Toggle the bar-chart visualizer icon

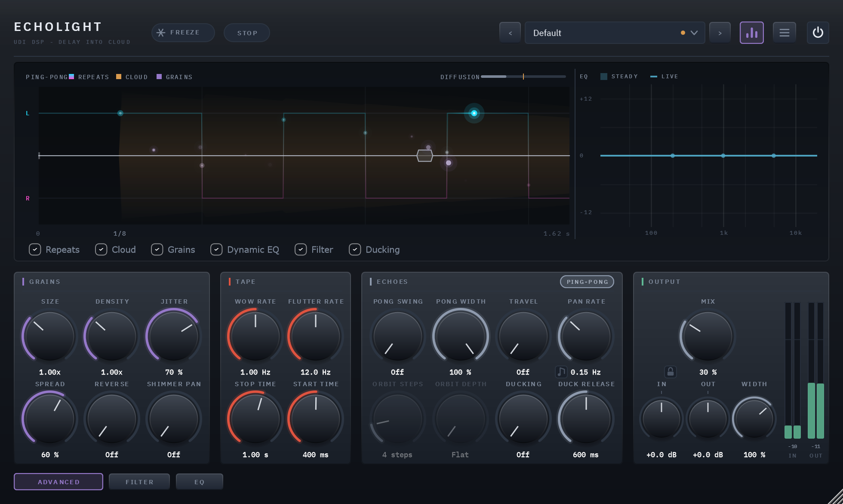751,33
